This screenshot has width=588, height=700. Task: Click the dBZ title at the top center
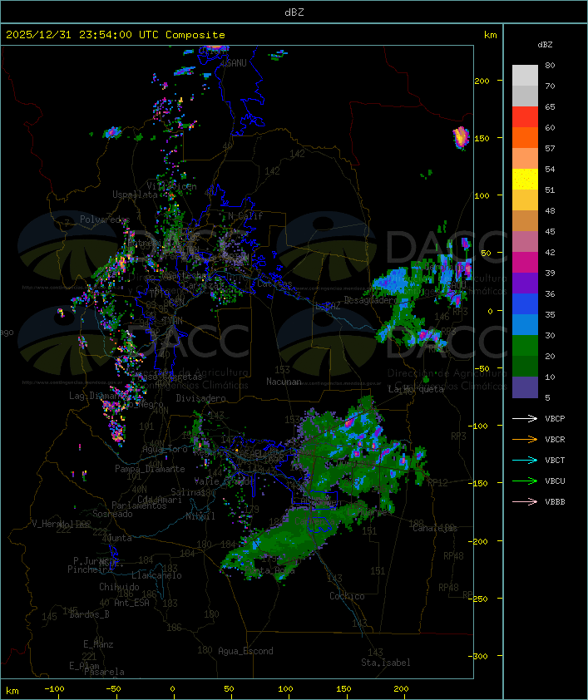294,12
